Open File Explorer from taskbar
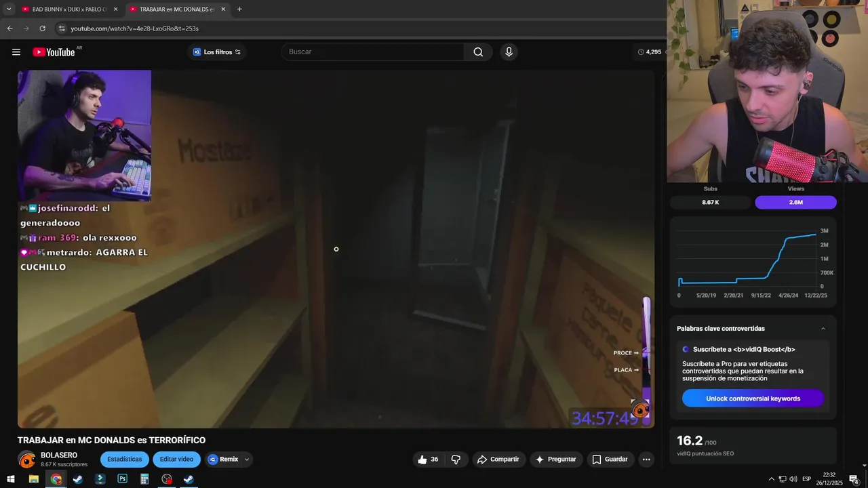This screenshot has width=868, height=488. (33, 479)
